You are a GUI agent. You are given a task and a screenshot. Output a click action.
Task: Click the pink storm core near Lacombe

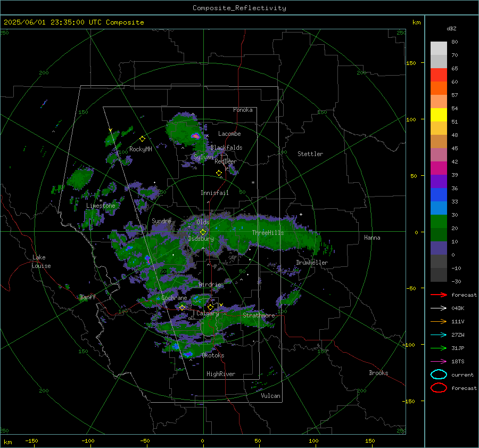(195, 136)
